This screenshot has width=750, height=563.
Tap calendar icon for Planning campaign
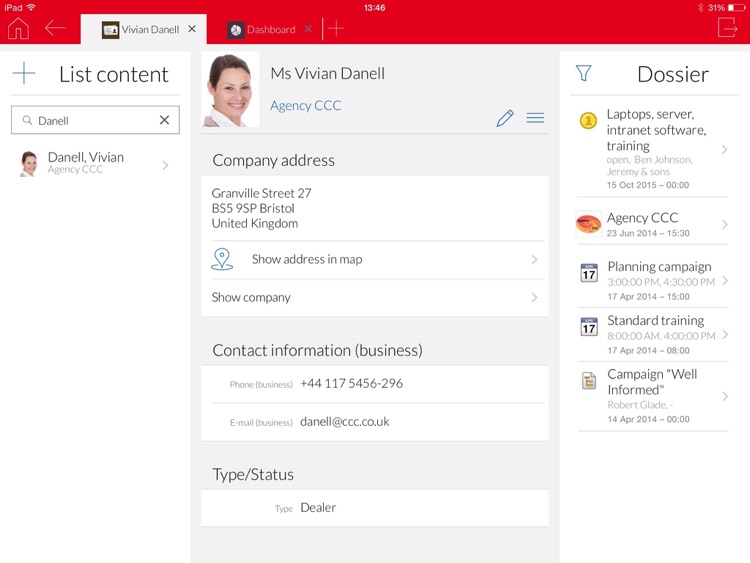[589, 273]
